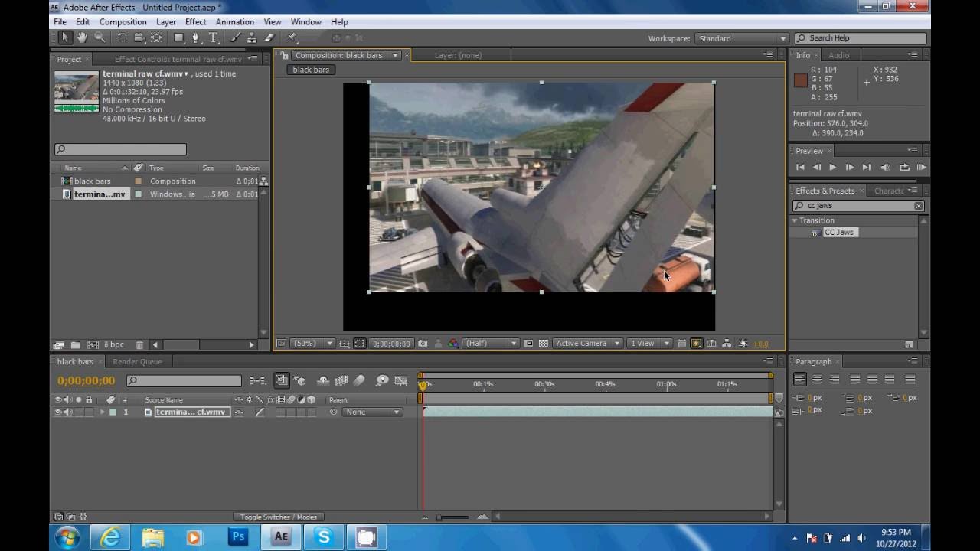
Task: Select the Unified Camera tool
Action: (x=139, y=37)
